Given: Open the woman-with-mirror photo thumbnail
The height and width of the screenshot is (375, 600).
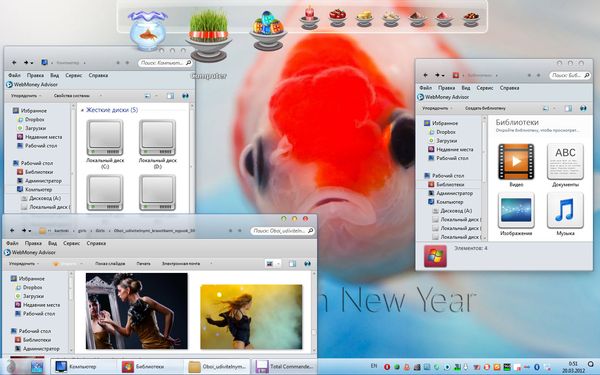Looking at the screenshot, I should 137,311.
